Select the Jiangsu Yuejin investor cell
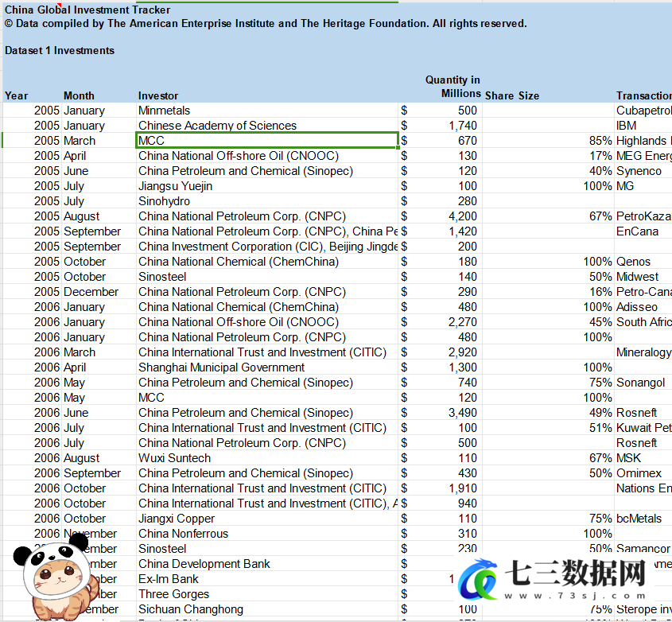The height and width of the screenshot is (622, 672). pyautogui.click(x=267, y=186)
